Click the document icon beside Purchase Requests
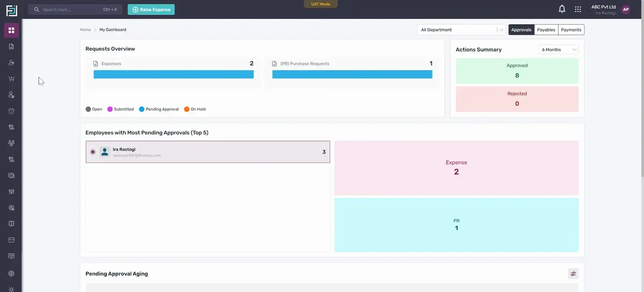 [274, 64]
